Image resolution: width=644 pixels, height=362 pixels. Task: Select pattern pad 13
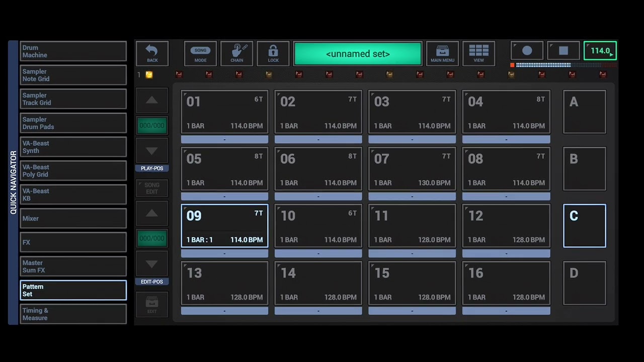224,283
